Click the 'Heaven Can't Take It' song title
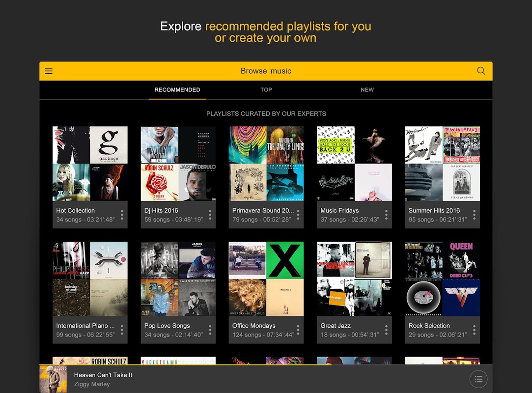Viewport: 532px width, 393px height. [x=103, y=375]
